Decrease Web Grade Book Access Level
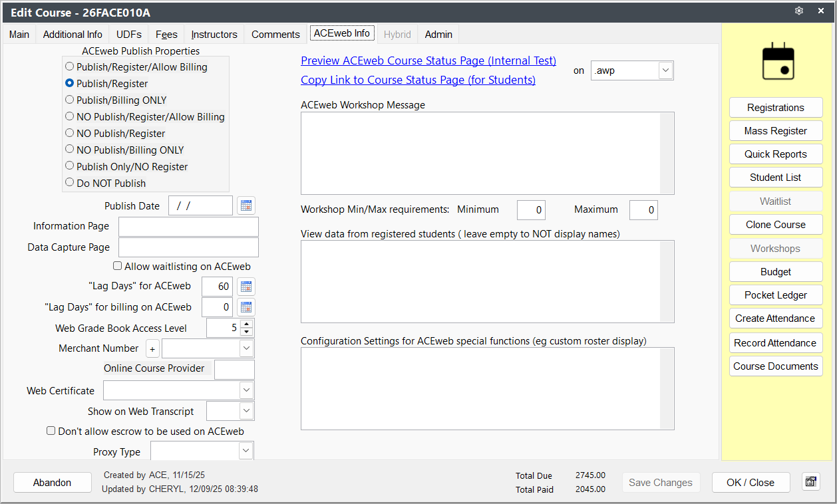 click(247, 332)
